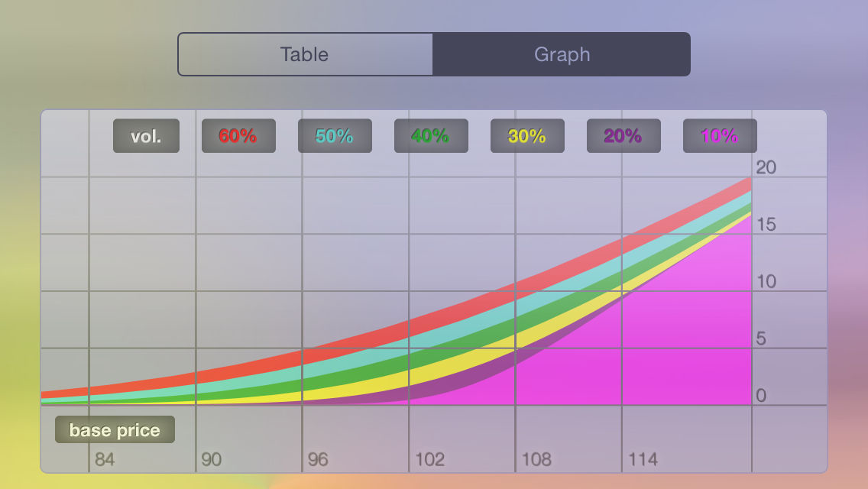Tap the 20 value on the y-axis
868x489 pixels.
click(766, 167)
